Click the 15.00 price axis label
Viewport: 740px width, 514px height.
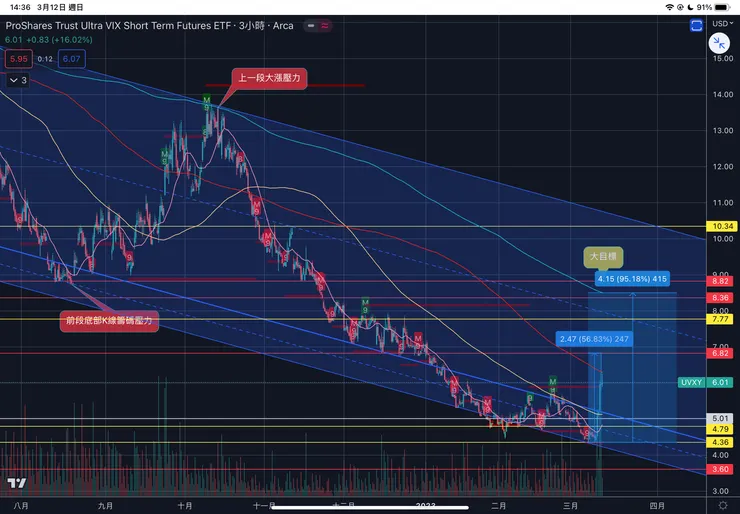click(723, 58)
